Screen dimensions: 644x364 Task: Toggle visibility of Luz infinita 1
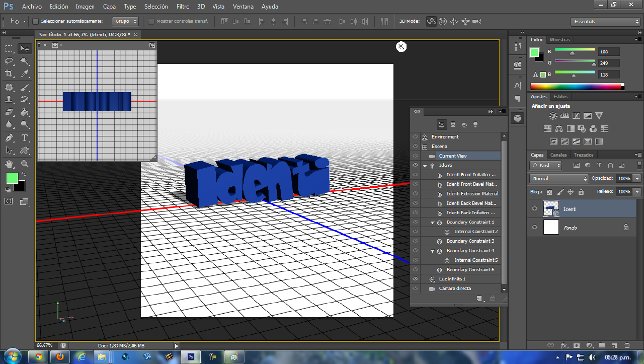coord(415,279)
